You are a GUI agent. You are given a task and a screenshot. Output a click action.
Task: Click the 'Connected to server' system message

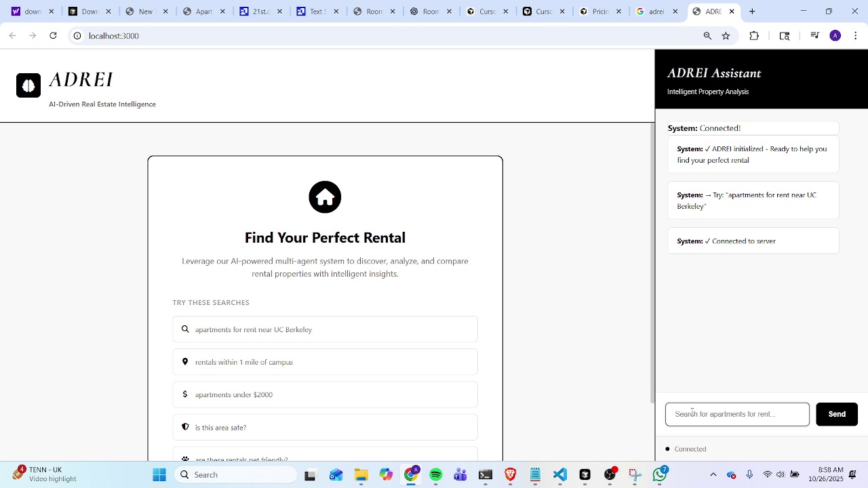coord(753,241)
